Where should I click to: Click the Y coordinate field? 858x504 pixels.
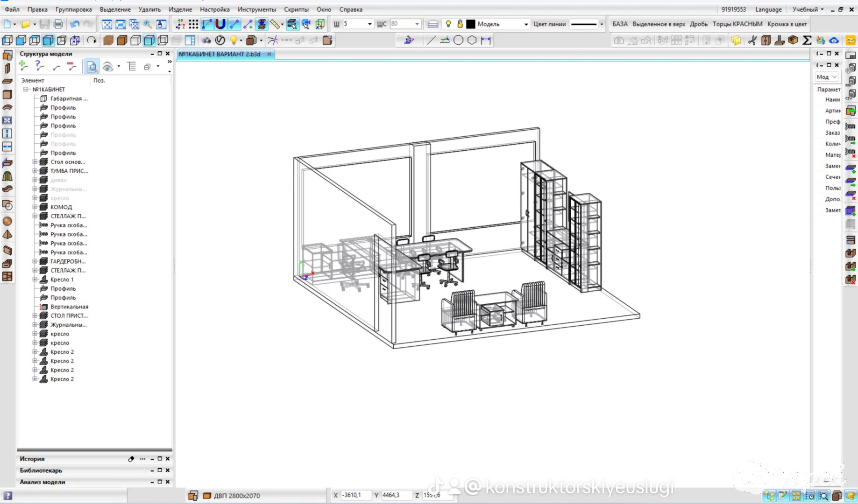[396, 495]
